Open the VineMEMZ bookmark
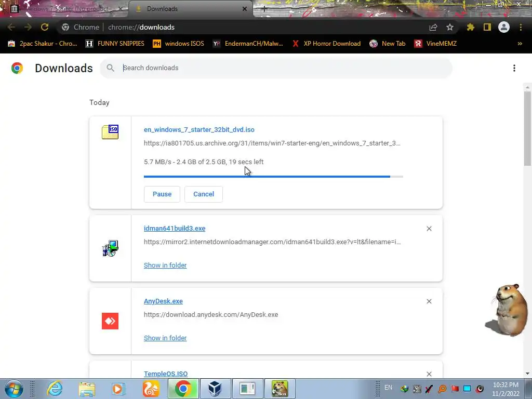This screenshot has width=532, height=399. pyautogui.click(x=436, y=44)
